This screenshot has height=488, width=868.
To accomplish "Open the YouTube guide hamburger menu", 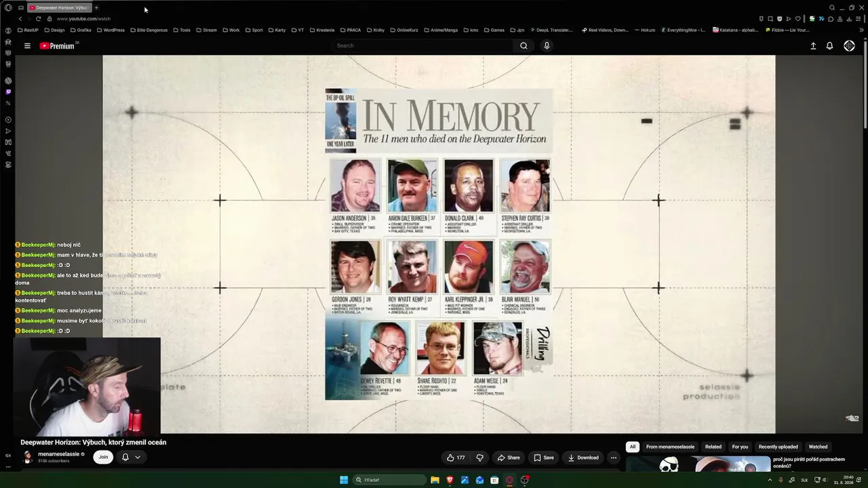I will [27, 46].
